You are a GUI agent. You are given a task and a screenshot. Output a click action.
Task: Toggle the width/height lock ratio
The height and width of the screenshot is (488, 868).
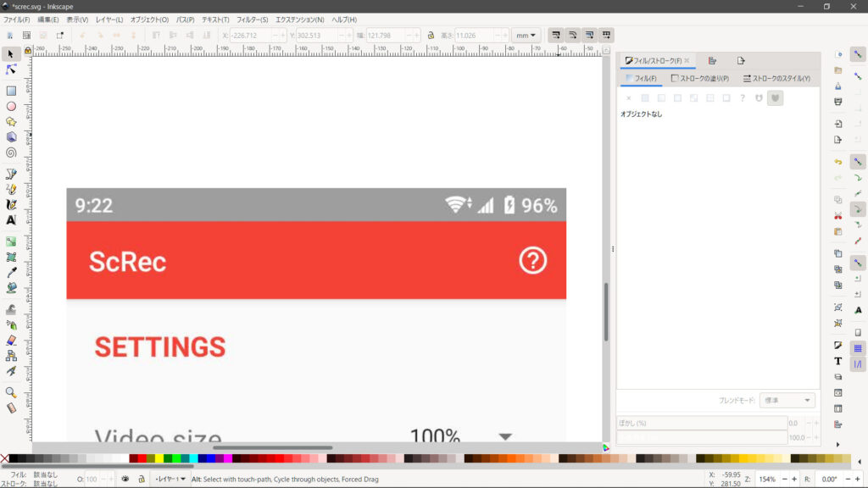(x=431, y=36)
